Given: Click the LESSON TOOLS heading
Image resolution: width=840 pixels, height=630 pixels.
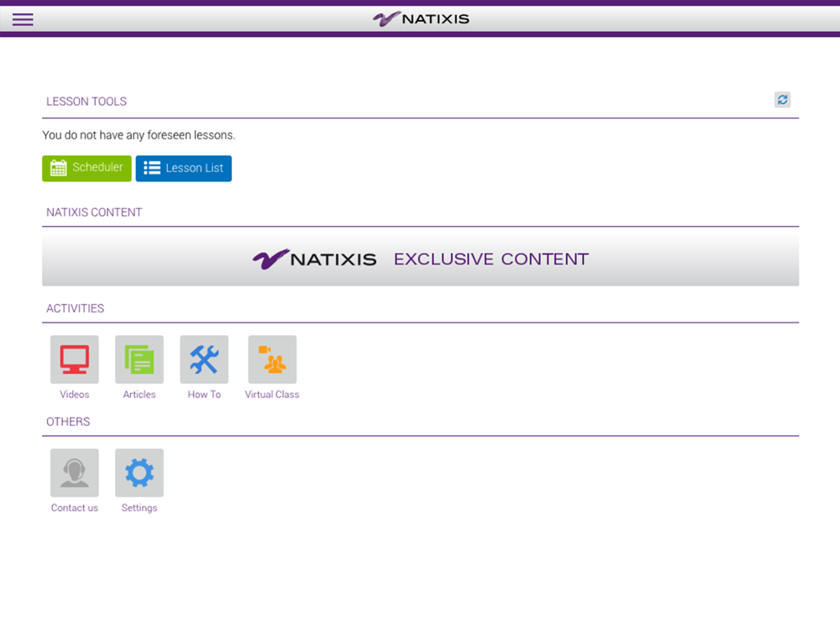Looking at the screenshot, I should point(87,102).
